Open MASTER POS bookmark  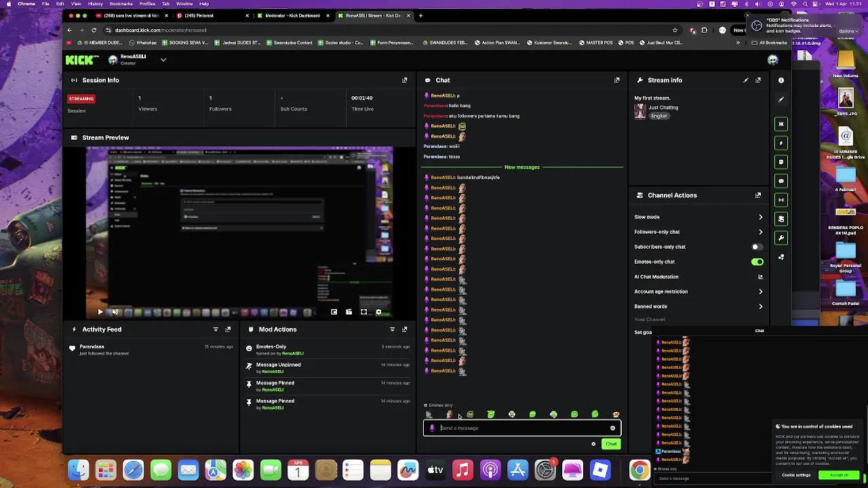point(595,43)
